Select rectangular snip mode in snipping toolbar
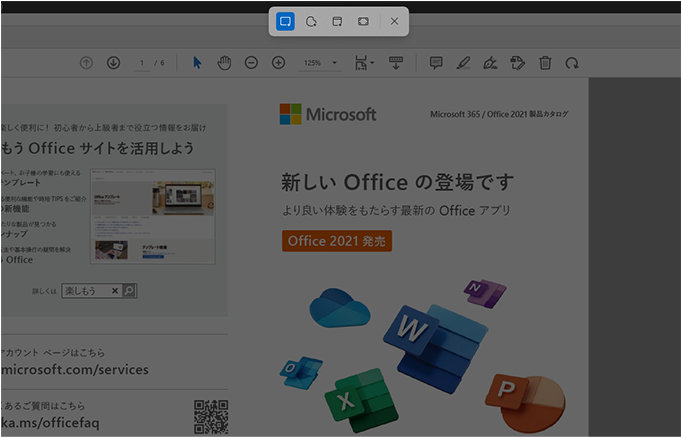The width and height of the screenshot is (681, 437). tap(285, 21)
